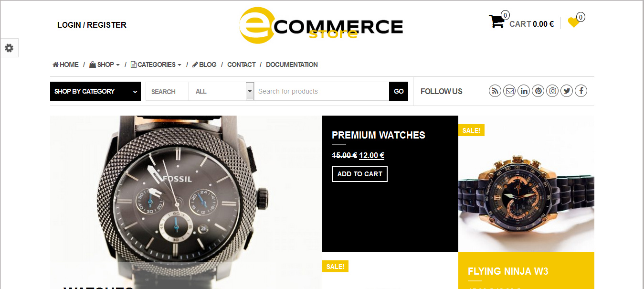Image resolution: width=644 pixels, height=289 pixels.
Task: Open the Twitter social icon
Action: (x=567, y=91)
